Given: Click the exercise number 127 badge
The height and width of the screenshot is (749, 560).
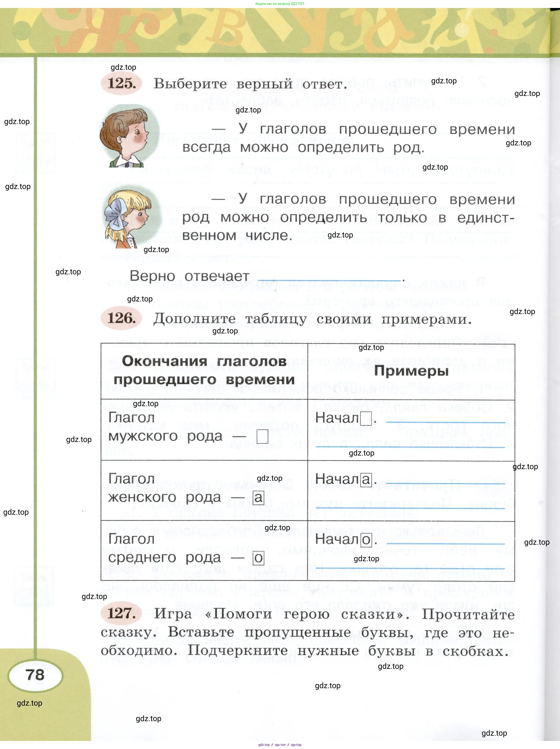Looking at the screenshot, I should click(x=122, y=613).
